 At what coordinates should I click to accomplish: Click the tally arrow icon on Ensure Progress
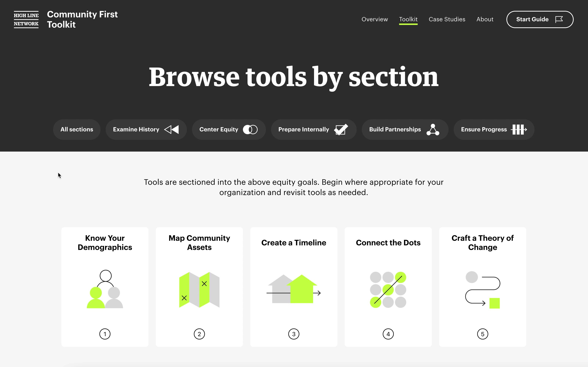[x=519, y=129]
